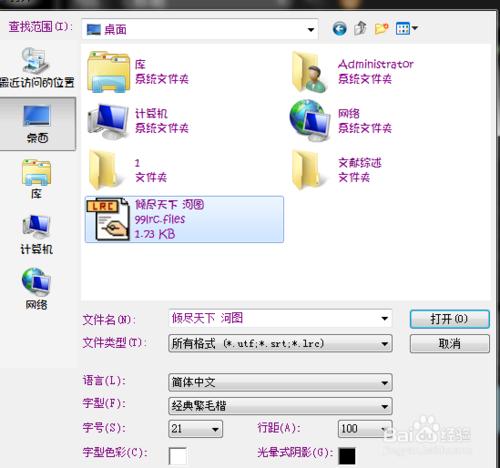Select the 倾尽天下 河图 LRC file

(x=184, y=219)
